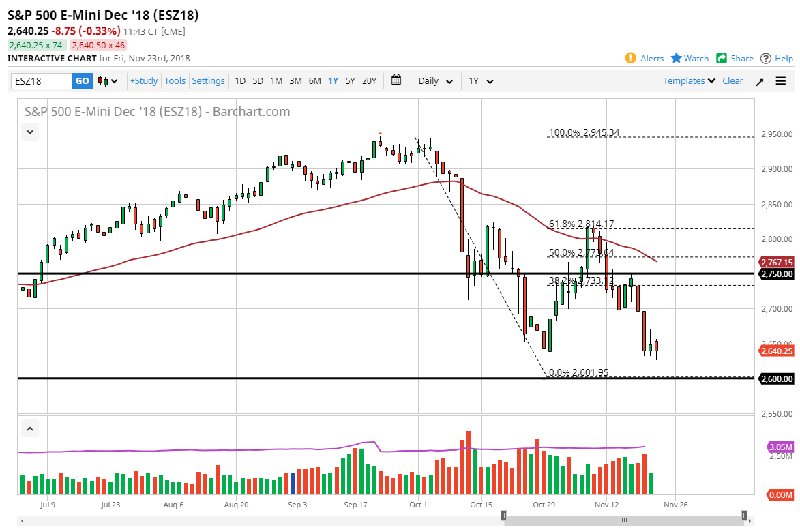Add an indicator via +Study
The width and height of the screenshot is (800, 532).
(x=143, y=80)
